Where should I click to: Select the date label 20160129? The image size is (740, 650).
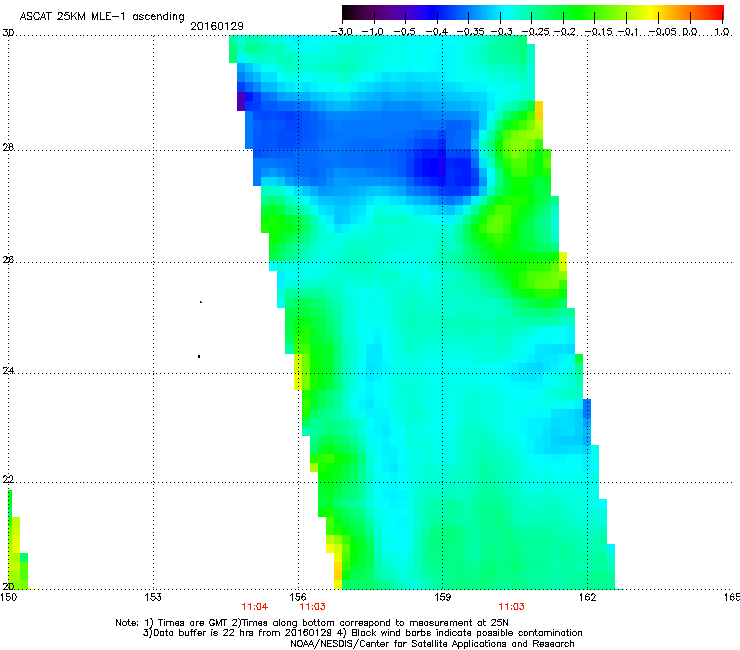point(217,26)
